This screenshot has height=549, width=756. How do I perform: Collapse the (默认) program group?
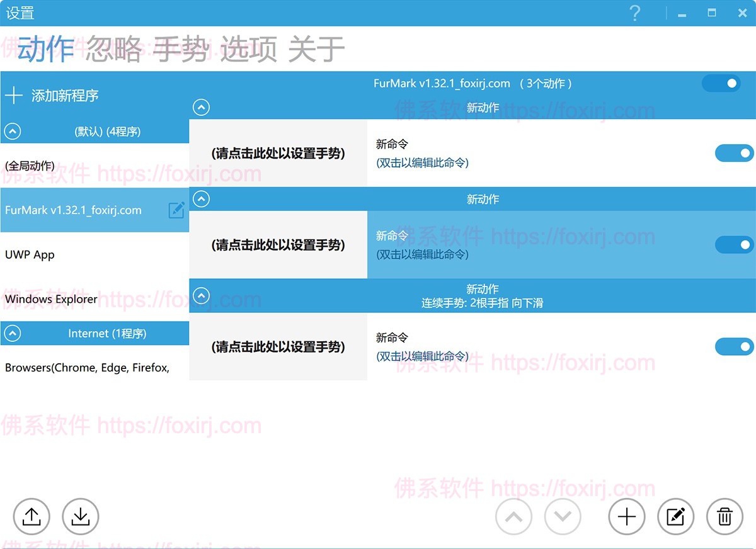pyautogui.click(x=11, y=132)
